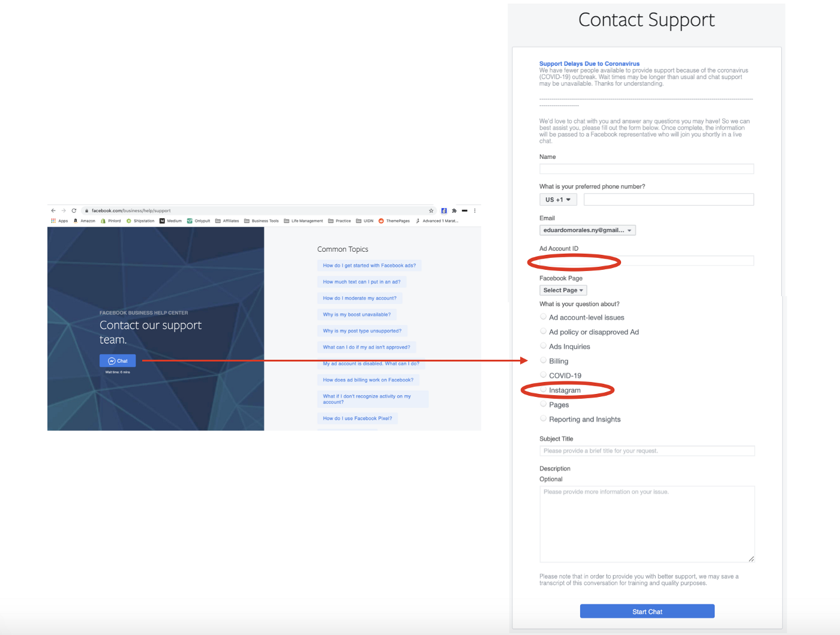Open the Shipstation bookmark
The width and height of the screenshot is (840, 635).
point(140,221)
